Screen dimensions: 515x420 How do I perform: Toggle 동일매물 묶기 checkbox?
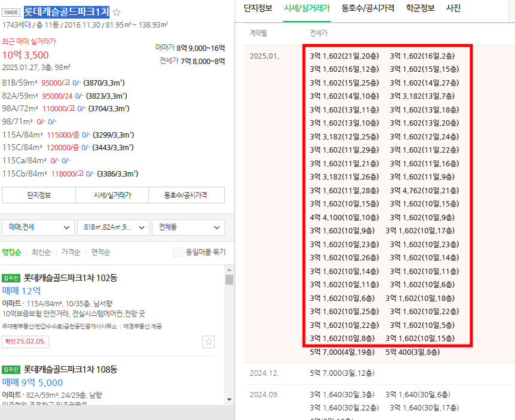(178, 252)
